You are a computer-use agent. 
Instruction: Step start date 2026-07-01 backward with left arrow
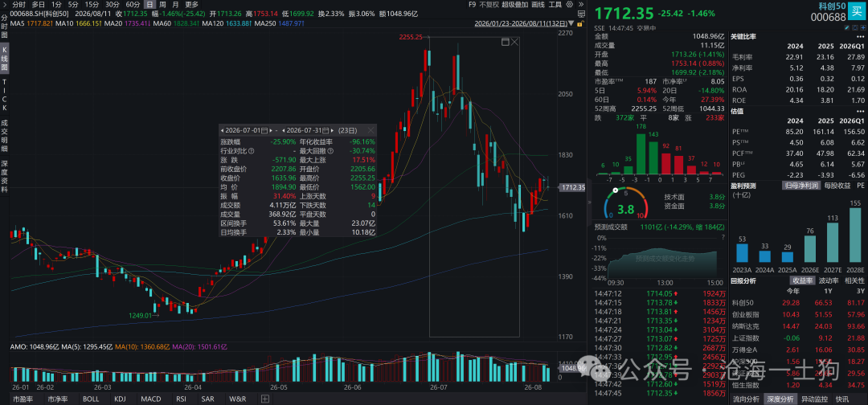tap(222, 130)
